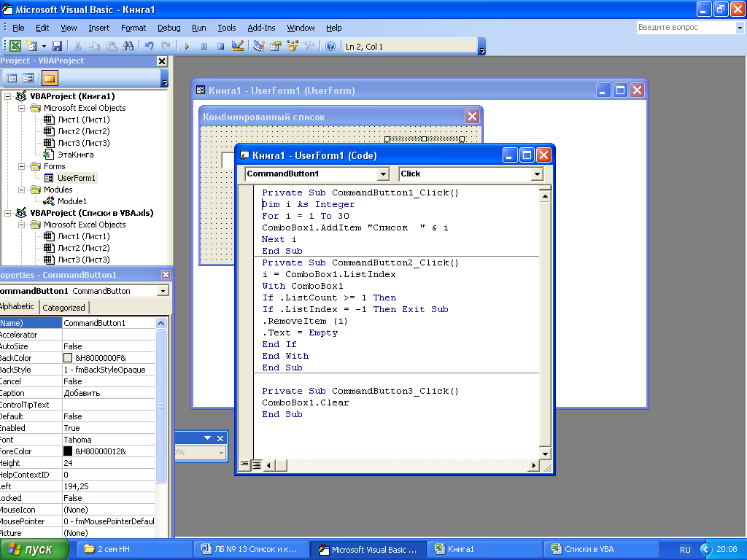Collapse the Forms folder node

pyautogui.click(x=21, y=166)
